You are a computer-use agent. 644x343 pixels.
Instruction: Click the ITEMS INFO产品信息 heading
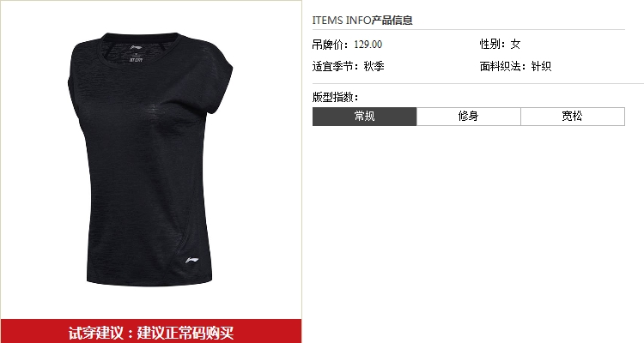coord(362,20)
